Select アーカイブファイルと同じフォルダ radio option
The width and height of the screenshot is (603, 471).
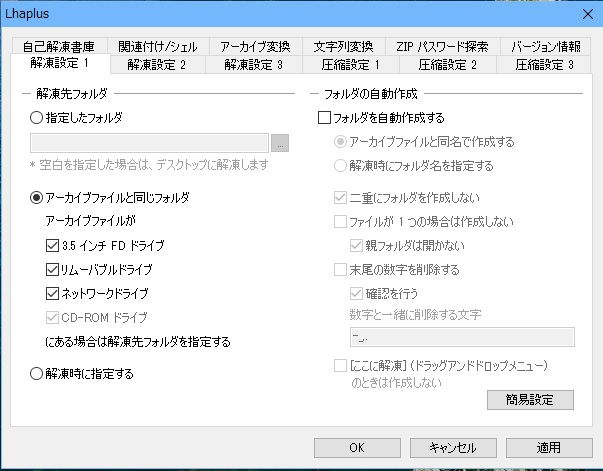click(37, 198)
